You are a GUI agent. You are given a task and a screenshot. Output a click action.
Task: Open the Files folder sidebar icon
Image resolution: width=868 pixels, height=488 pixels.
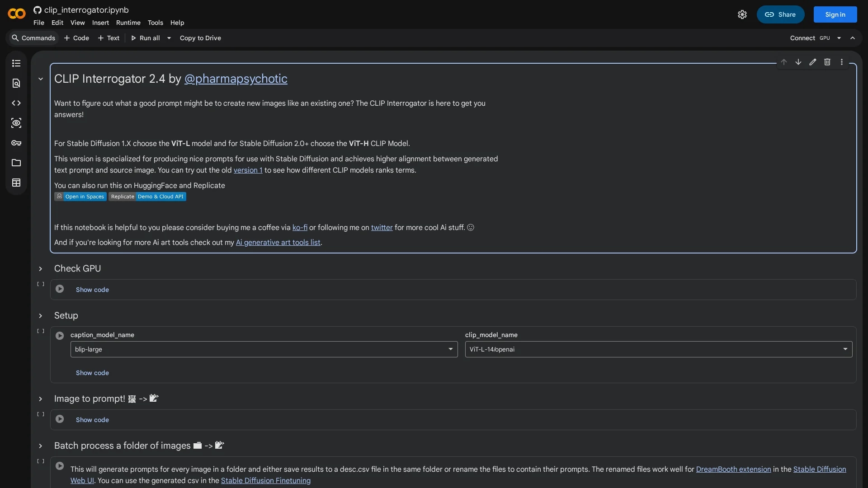(x=16, y=163)
